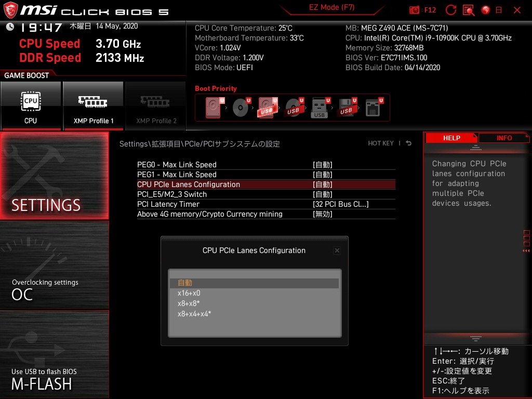
Task: Select the USB CD/DVD boot device icon
Action: point(294,108)
